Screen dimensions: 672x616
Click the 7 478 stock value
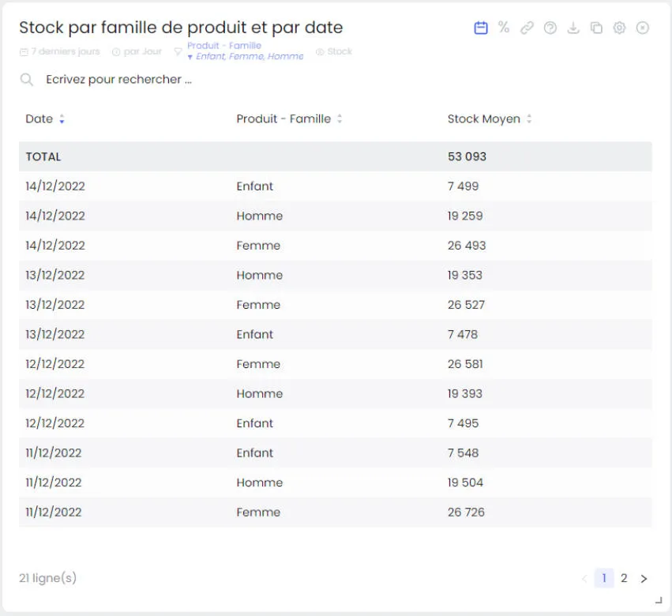463,334
